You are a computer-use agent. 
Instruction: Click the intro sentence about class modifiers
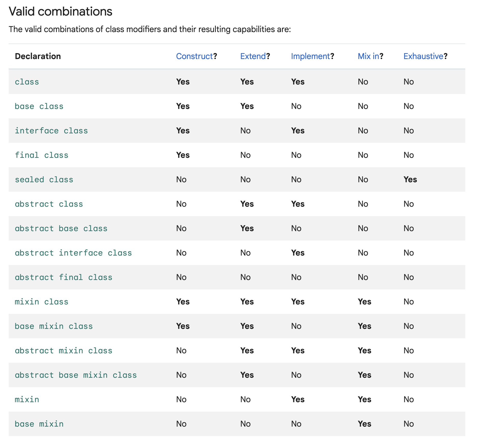point(150,29)
